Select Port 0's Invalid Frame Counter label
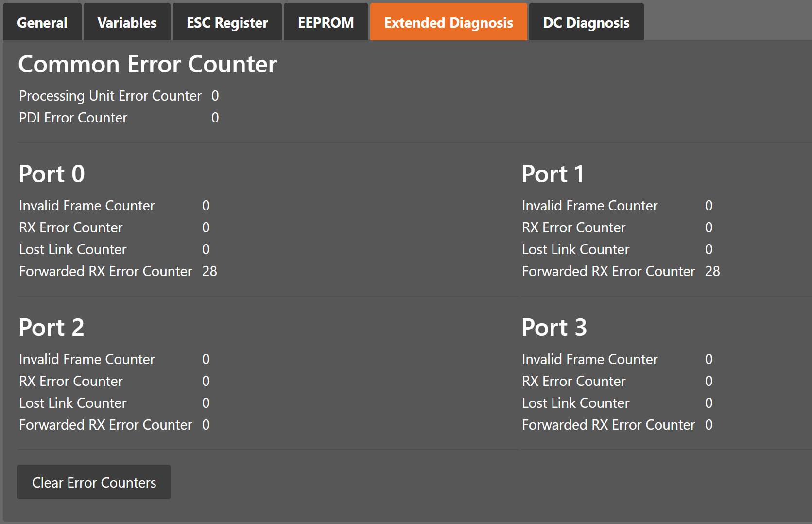Viewport: 812px width, 524px height. 86,206
